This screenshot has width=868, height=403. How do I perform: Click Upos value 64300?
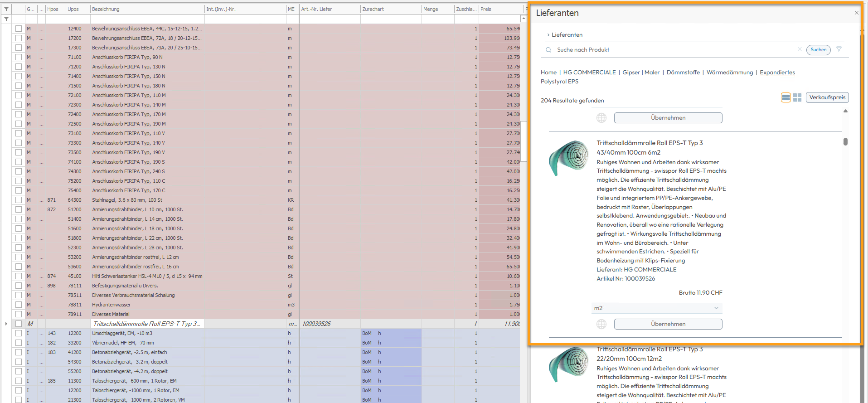click(x=75, y=200)
